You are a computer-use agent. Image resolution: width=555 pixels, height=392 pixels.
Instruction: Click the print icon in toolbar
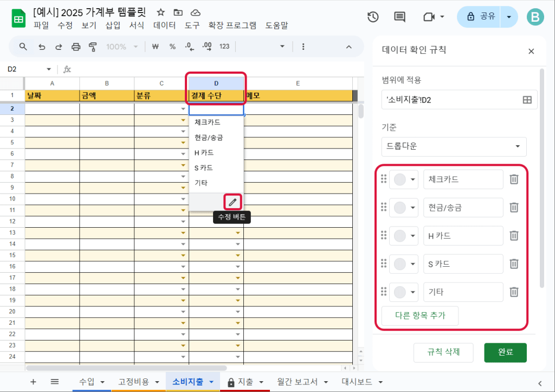pyautogui.click(x=76, y=47)
